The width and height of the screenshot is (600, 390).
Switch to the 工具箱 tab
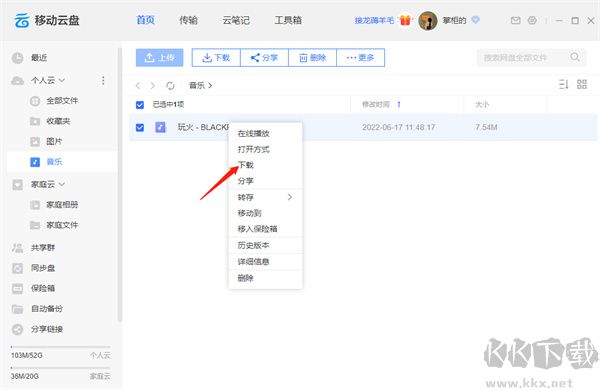point(288,20)
